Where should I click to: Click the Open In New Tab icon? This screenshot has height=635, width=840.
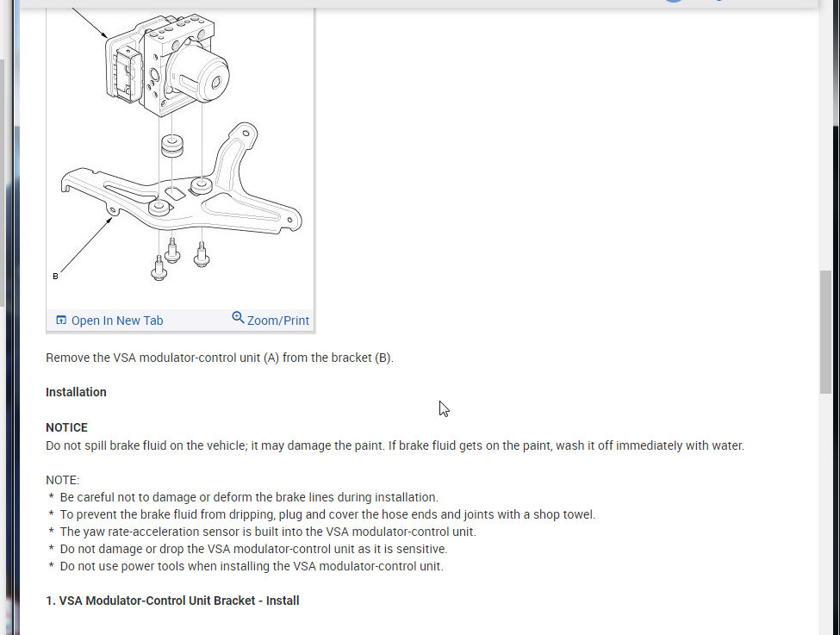[61, 321]
